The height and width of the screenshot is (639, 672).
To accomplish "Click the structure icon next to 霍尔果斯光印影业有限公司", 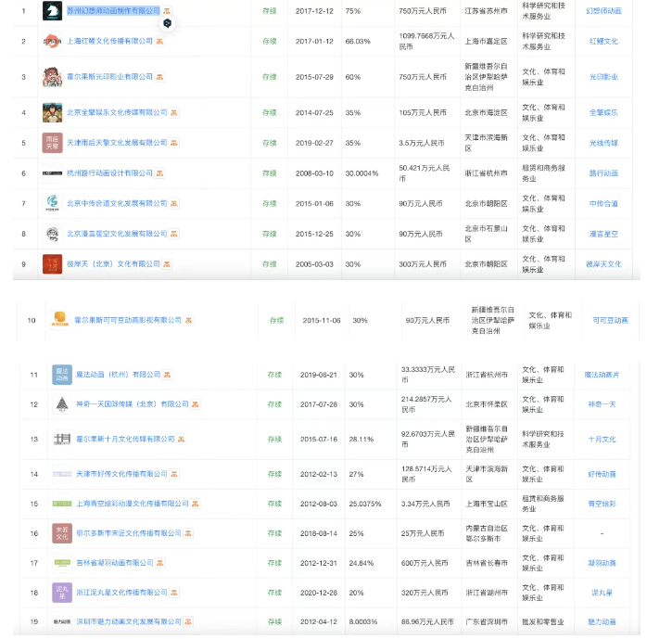I will click(159, 77).
